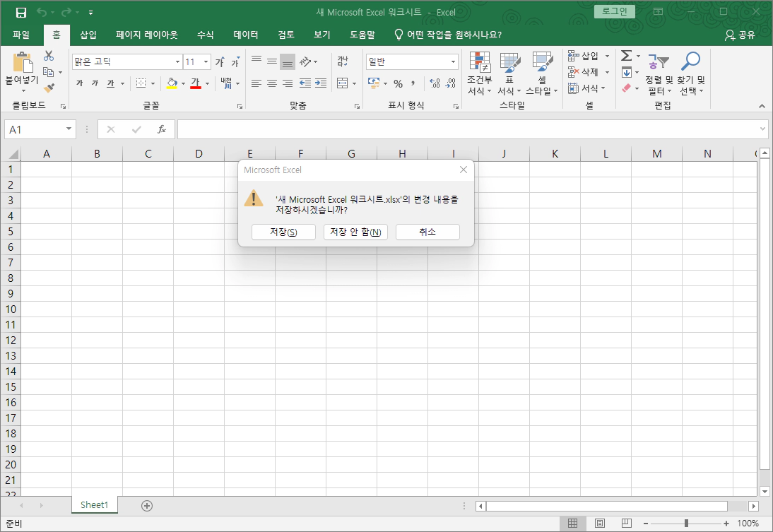Image resolution: width=773 pixels, height=532 pixels.
Task: Decrease font size with smaller 가 icon
Action: click(236, 61)
